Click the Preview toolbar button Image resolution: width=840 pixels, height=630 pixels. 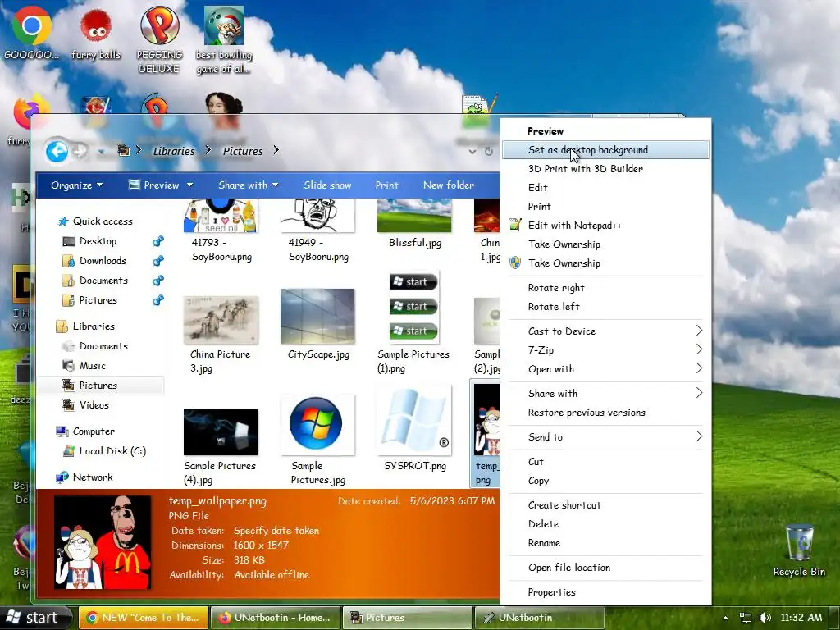pyautogui.click(x=155, y=185)
